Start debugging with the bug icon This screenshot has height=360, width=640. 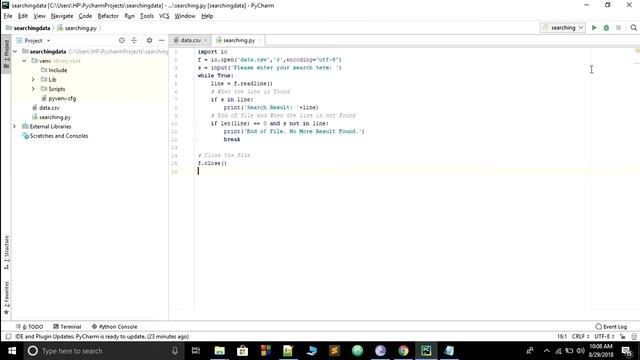coord(606,28)
